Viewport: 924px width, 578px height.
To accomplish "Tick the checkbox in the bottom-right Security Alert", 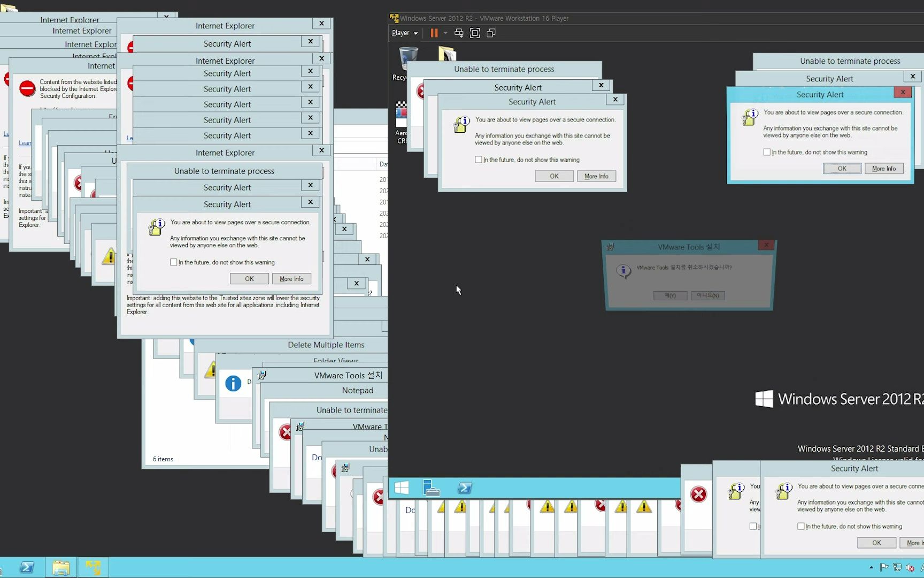I will tap(801, 526).
